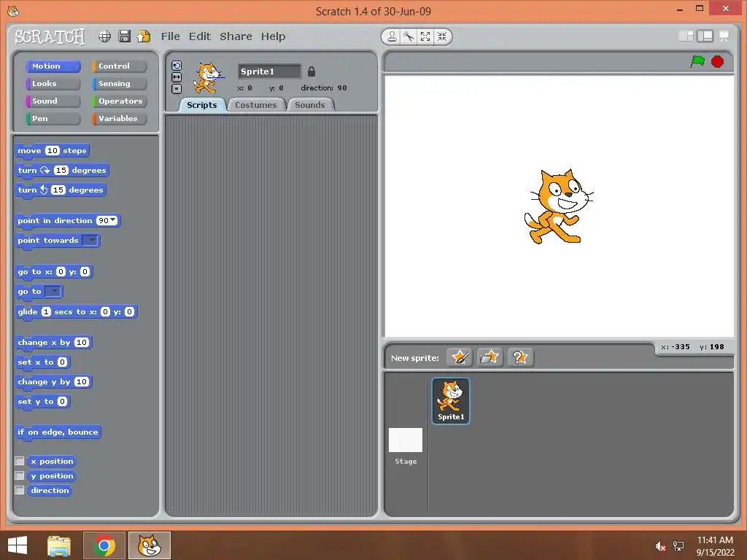Open the point towards dropdown
747x560 pixels.
point(90,241)
